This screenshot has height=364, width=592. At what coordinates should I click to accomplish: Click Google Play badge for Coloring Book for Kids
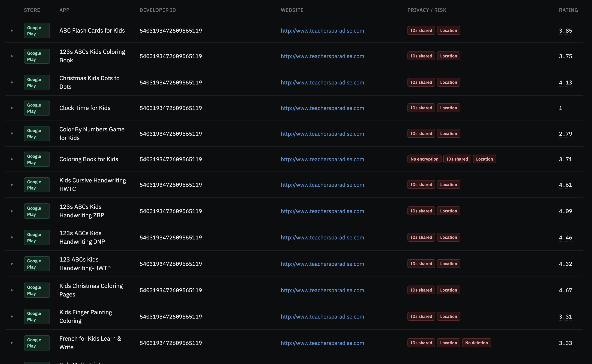pyautogui.click(x=37, y=159)
